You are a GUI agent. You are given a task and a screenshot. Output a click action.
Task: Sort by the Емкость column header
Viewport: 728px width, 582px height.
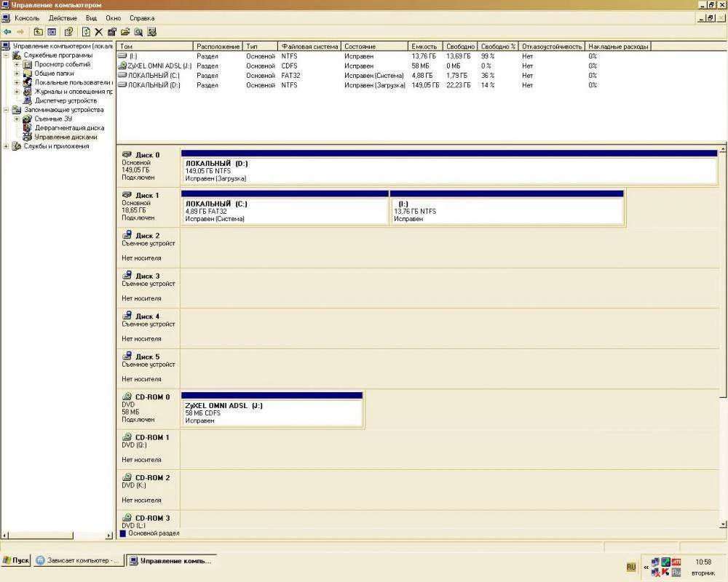coord(425,47)
